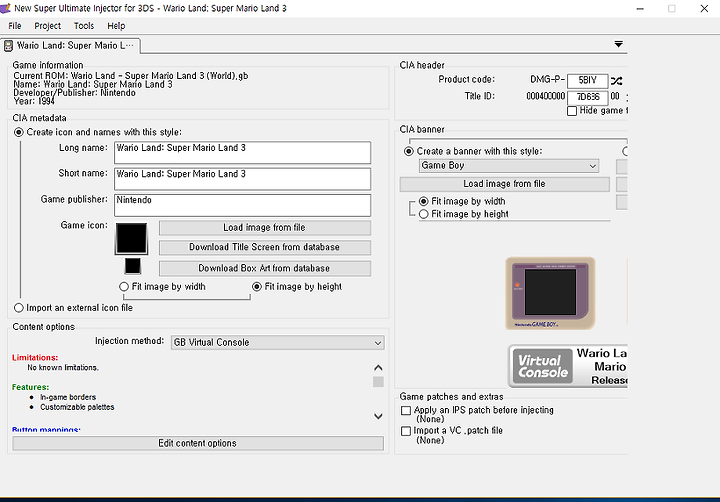Choose Fit image by height for banner
Image resolution: width=720 pixels, height=502 pixels.
tap(464, 214)
